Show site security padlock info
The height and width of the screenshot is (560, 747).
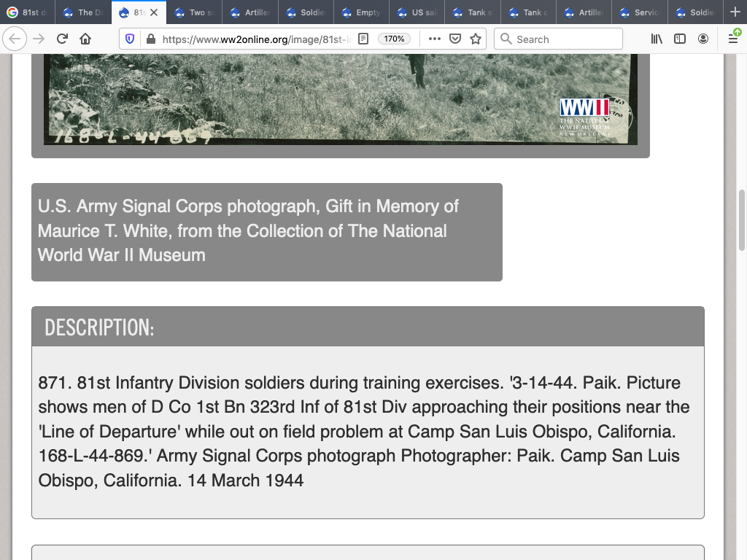[150, 39]
